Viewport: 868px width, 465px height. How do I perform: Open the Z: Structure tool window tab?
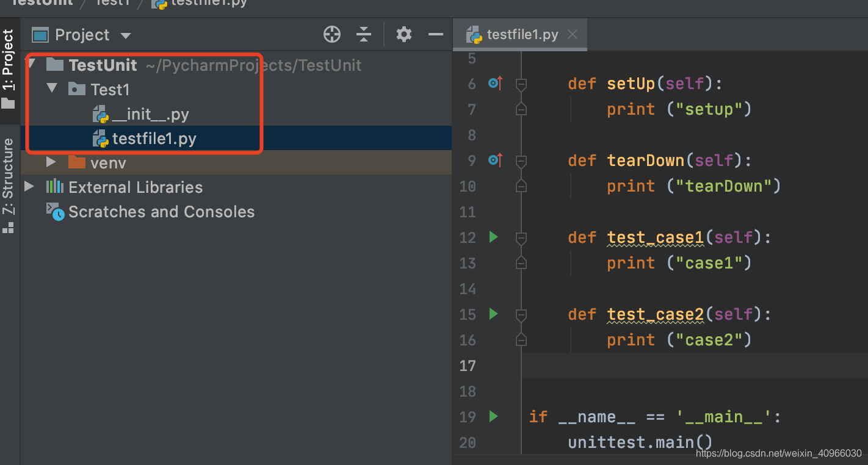point(9,185)
